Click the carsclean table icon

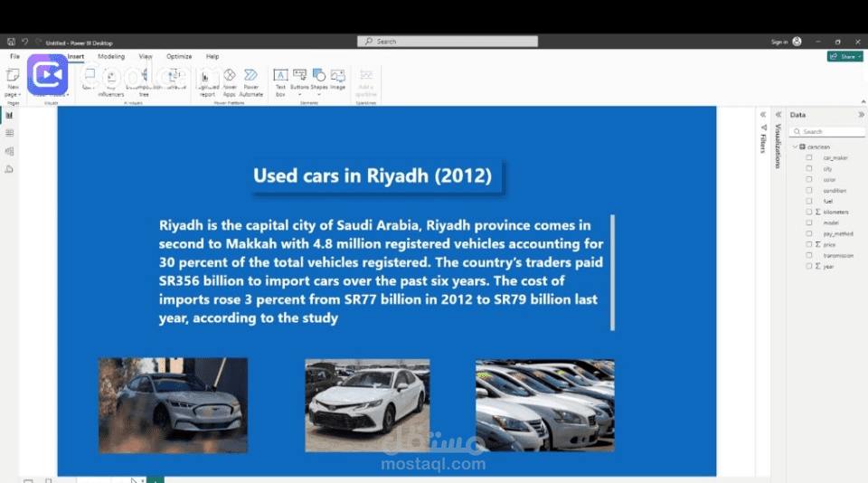[802, 147]
